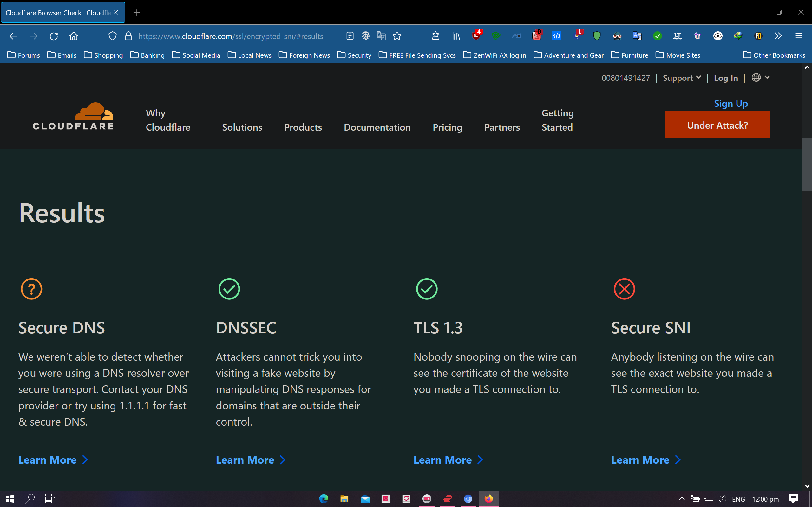
Task: Click the uBlock Origin extension icon
Action: click(476, 36)
